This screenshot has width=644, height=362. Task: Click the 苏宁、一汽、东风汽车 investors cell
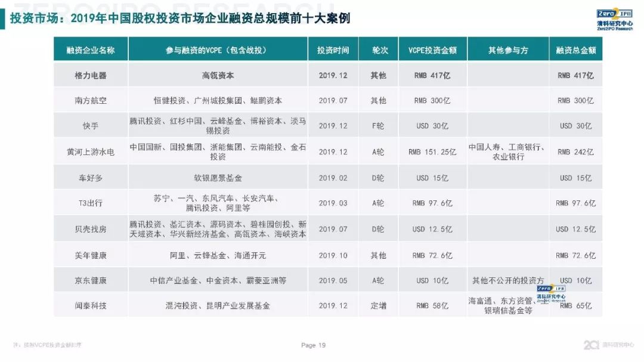click(x=218, y=203)
